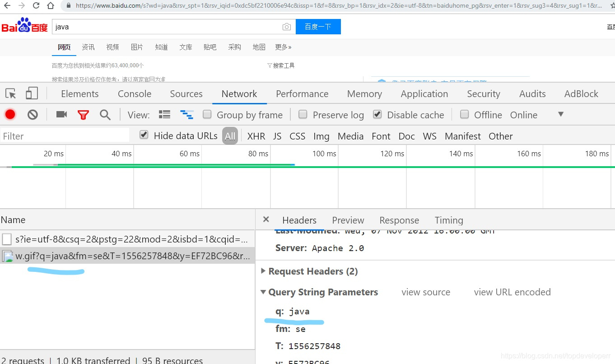615x364 pixels.
Task: Click view URL encoded link
Action: click(512, 292)
